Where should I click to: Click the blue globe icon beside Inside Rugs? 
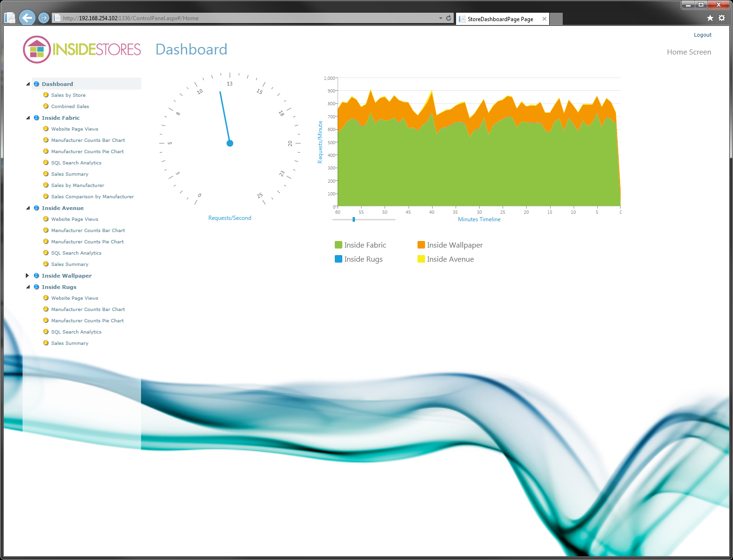pyautogui.click(x=36, y=287)
